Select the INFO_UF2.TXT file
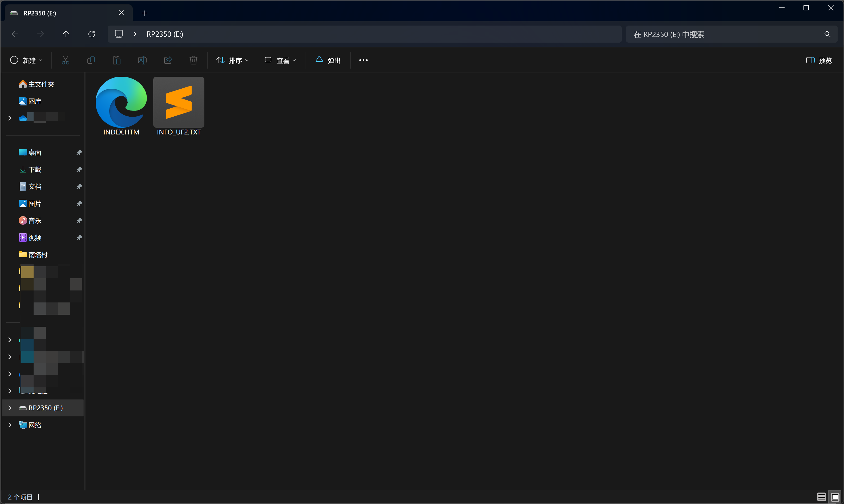 (x=179, y=106)
